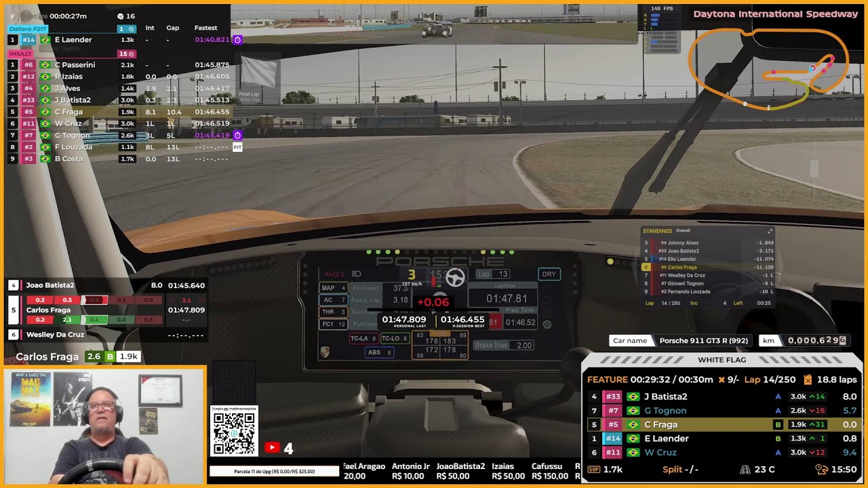Click the Daytona International Speedway title
This screenshot has width=868, height=488.
click(775, 14)
